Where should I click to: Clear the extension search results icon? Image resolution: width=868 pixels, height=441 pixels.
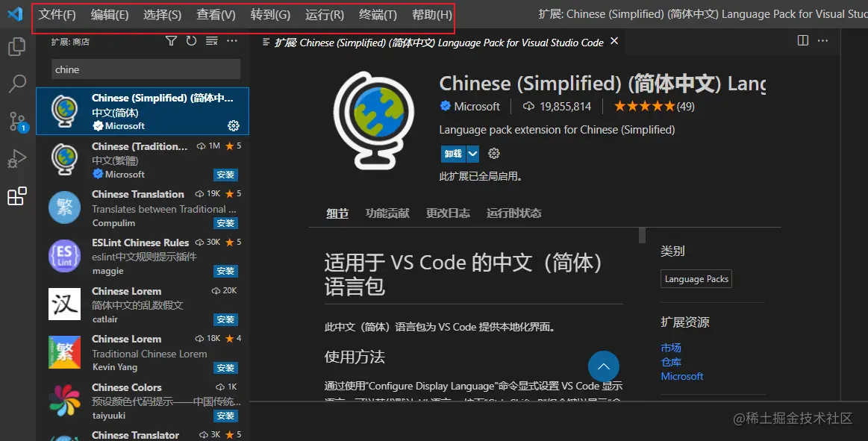coord(210,41)
